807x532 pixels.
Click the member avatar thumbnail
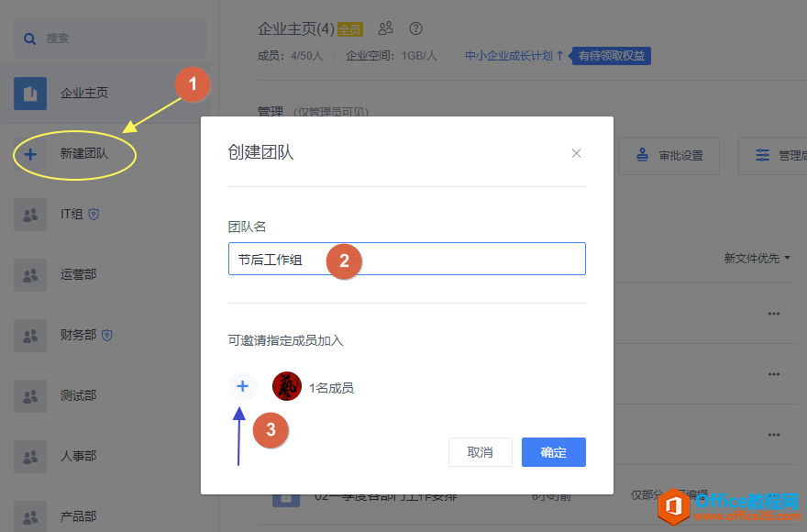point(287,386)
